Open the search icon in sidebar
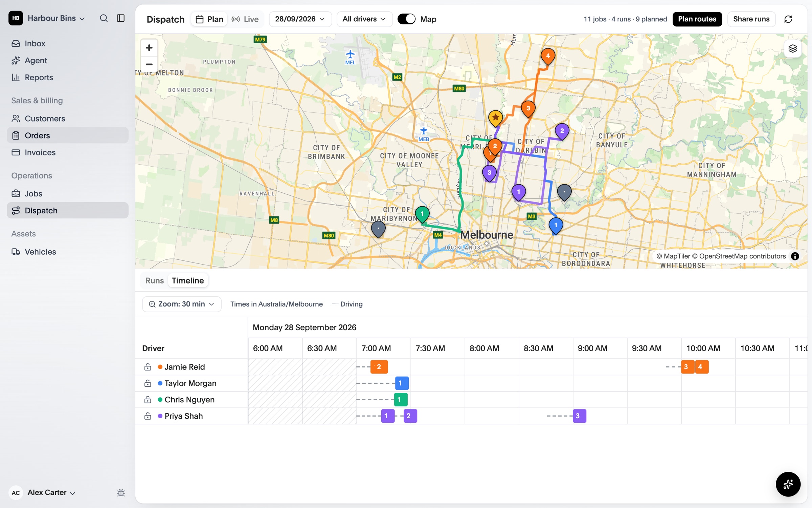Image resolution: width=812 pixels, height=508 pixels. 104,18
